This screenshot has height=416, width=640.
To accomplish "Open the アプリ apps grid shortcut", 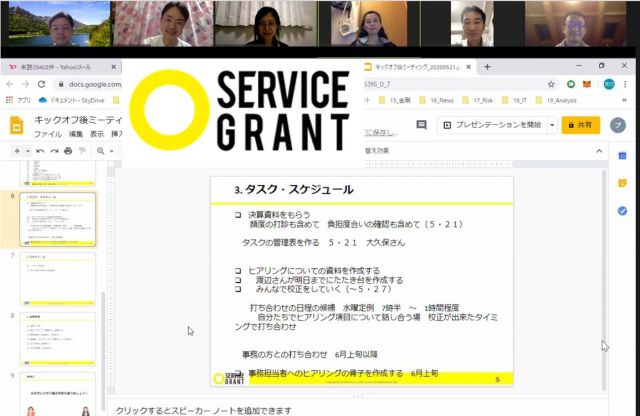I will point(18,100).
